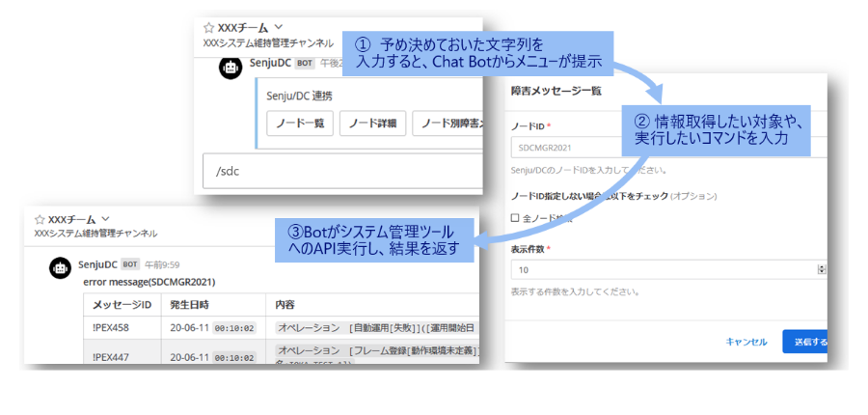
Task: Star the XXXチーム channel in top chat window
Action: pos(208,27)
